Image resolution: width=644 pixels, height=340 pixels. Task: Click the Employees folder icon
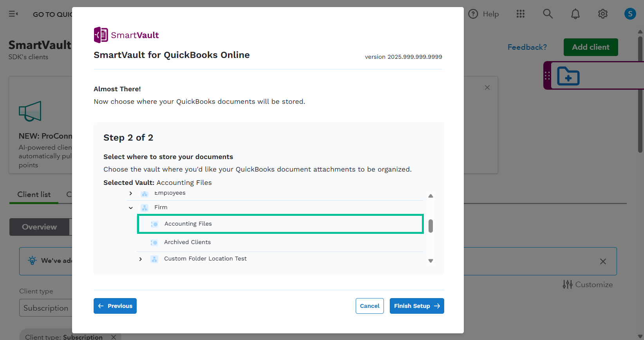(145, 193)
